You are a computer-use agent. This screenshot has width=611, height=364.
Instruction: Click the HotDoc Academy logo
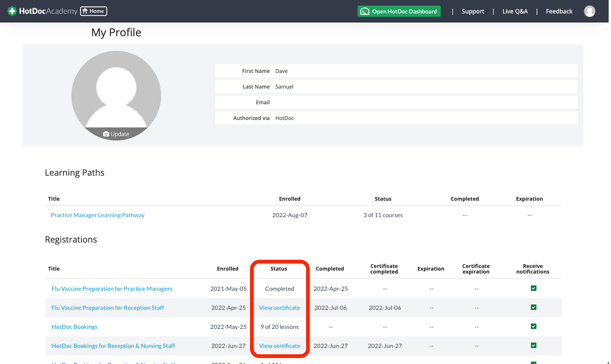pos(42,11)
